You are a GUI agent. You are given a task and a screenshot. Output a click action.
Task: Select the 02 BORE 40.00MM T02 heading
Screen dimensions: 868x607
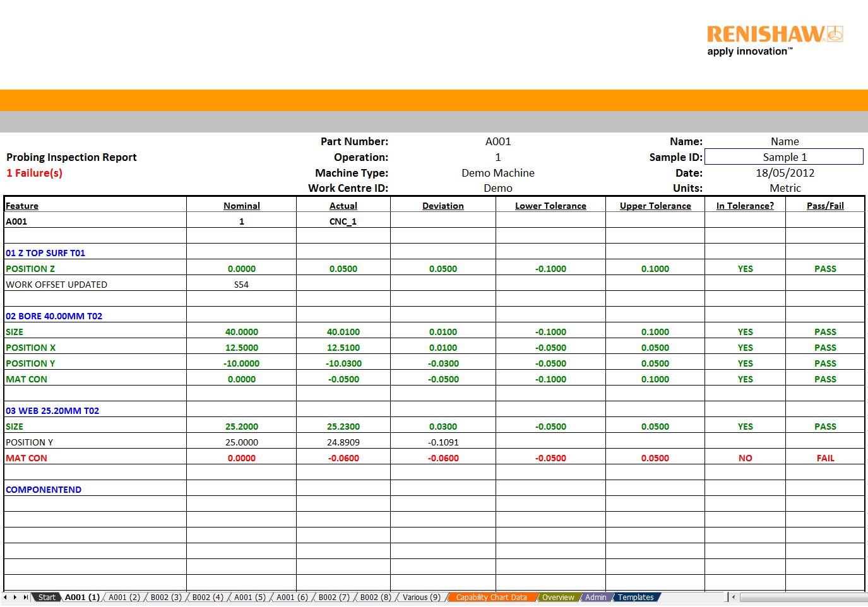(54, 316)
